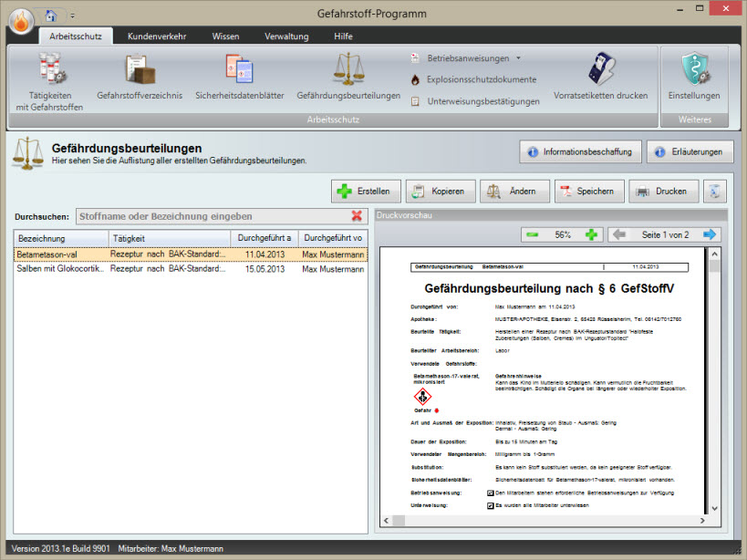Sort by Durchgeführt am column header
Image resolution: width=747 pixels, height=560 pixels.
[x=265, y=238]
